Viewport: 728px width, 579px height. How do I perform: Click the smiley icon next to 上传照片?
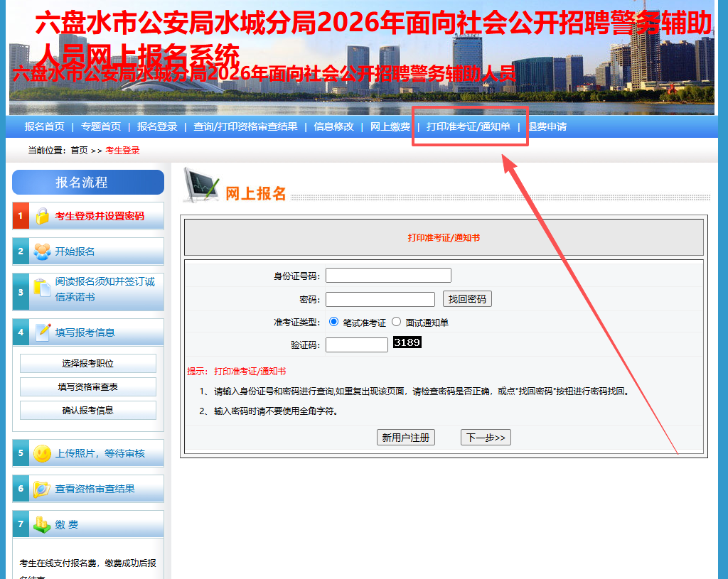pyautogui.click(x=43, y=453)
